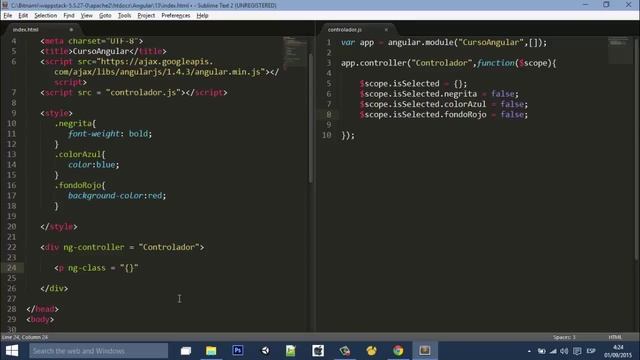Open the Spaces indentation selector in status bar
This screenshot has height=360, width=640.
[564, 337]
